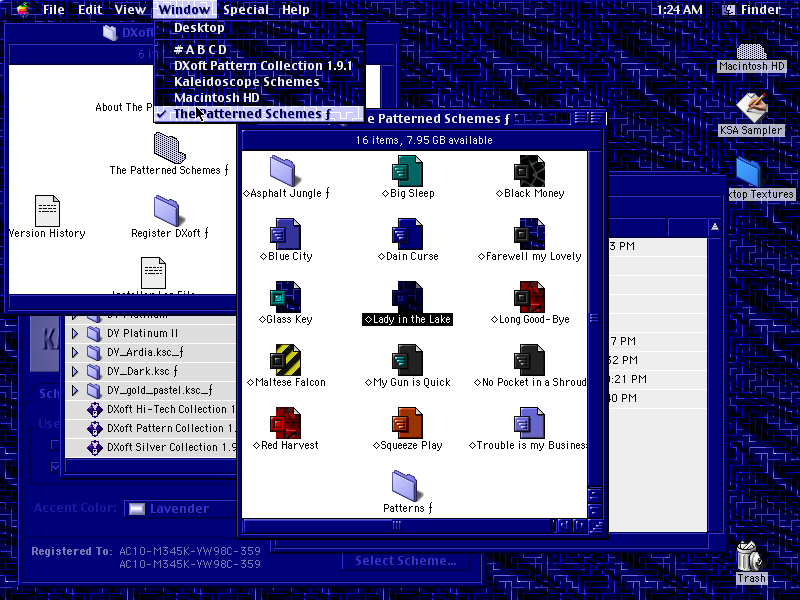Open the View menu
Viewport: 800px width, 600px height.
pos(130,9)
